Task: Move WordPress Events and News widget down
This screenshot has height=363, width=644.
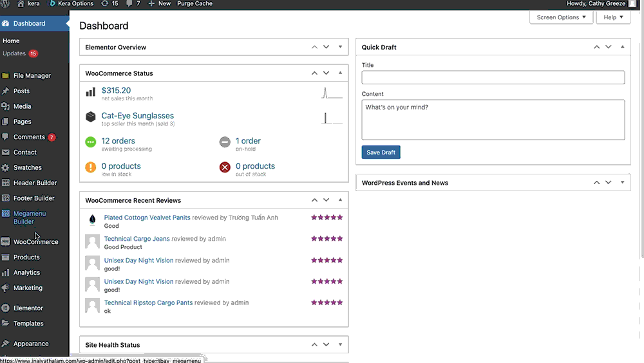Action: pos(609,183)
